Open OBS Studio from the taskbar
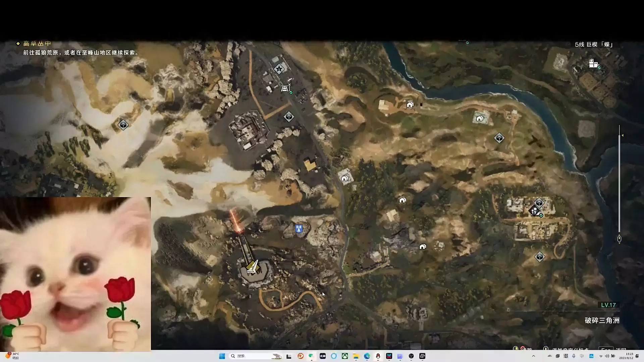 coord(411,356)
